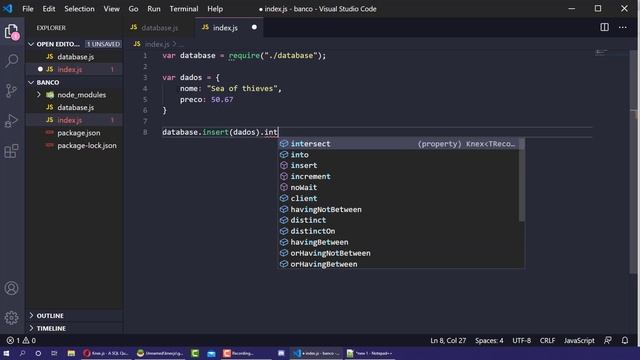Open notifications bell in status bar

pyautogui.click(x=625, y=340)
